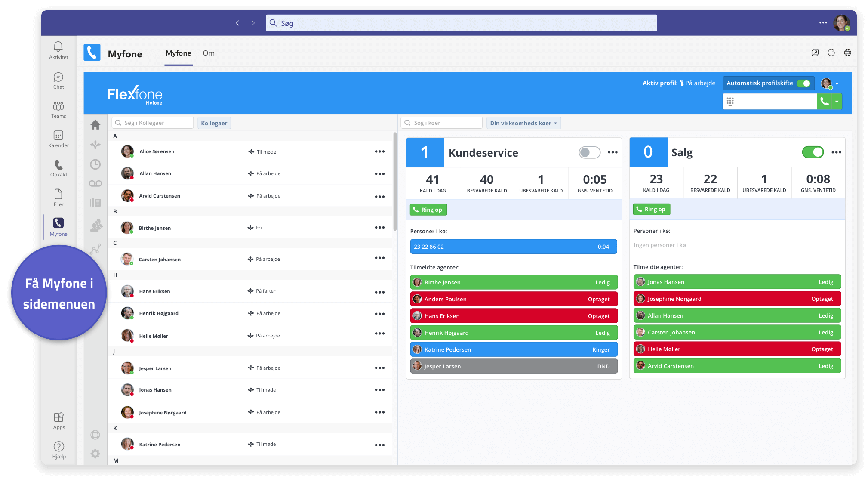Open the Kundeservice queue options menu
This screenshot has height=482, width=868.
tap(613, 152)
